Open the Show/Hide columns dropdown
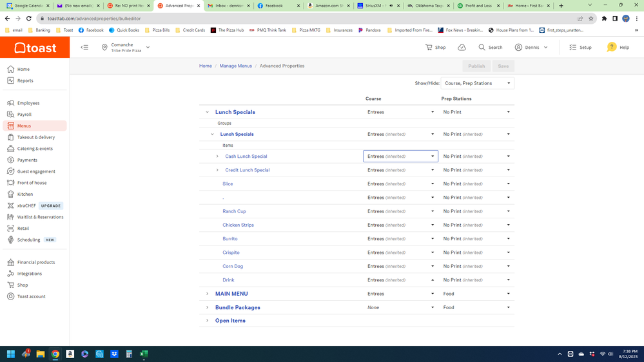Screen dimensions: 644x362 coord(477,83)
